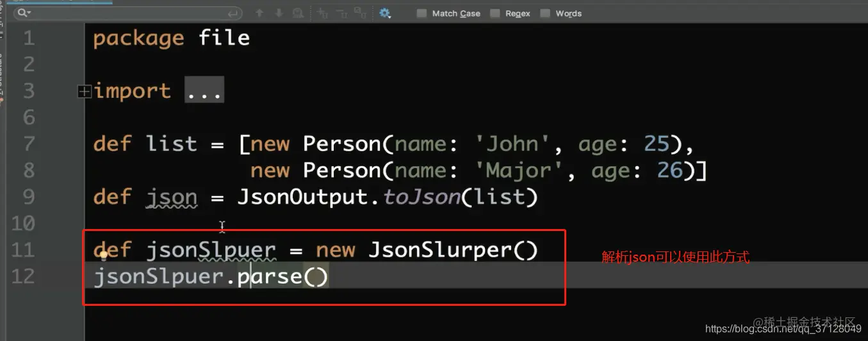This screenshot has height=341, width=868.
Task: Click the word 'package' on line 1
Action: tap(138, 38)
